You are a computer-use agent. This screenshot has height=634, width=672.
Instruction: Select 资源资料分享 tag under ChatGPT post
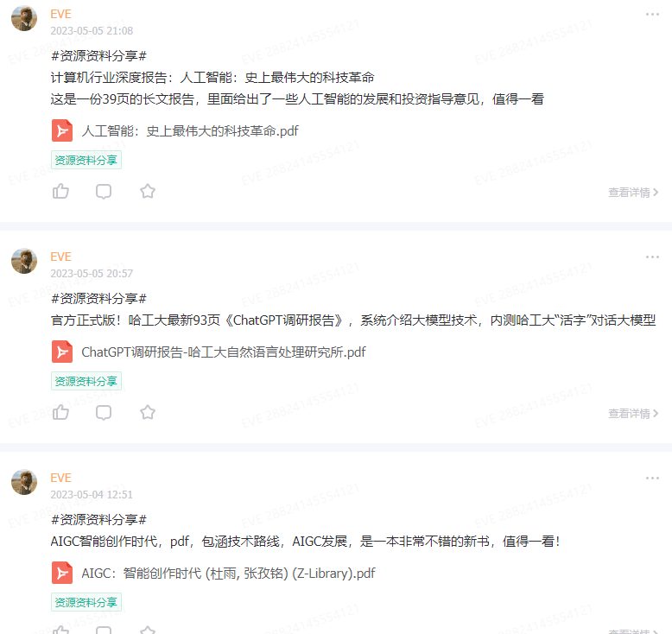pos(86,381)
